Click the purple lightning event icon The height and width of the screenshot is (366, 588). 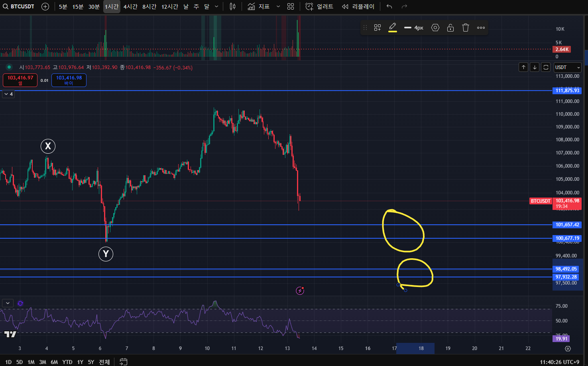(300, 291)
